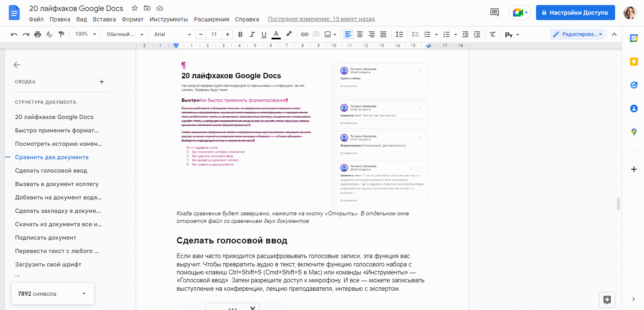
Task: Increase the indent
Action: point(477,34)
